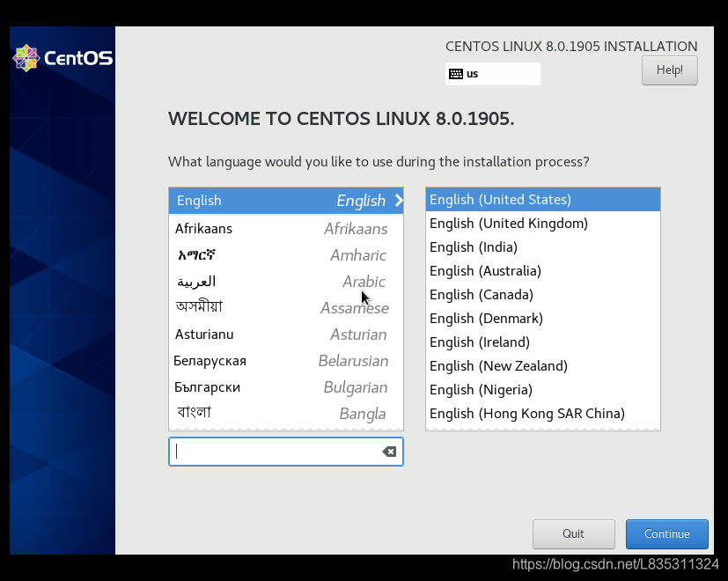
Task: Pick the Assamese language row
Action: 286,308
